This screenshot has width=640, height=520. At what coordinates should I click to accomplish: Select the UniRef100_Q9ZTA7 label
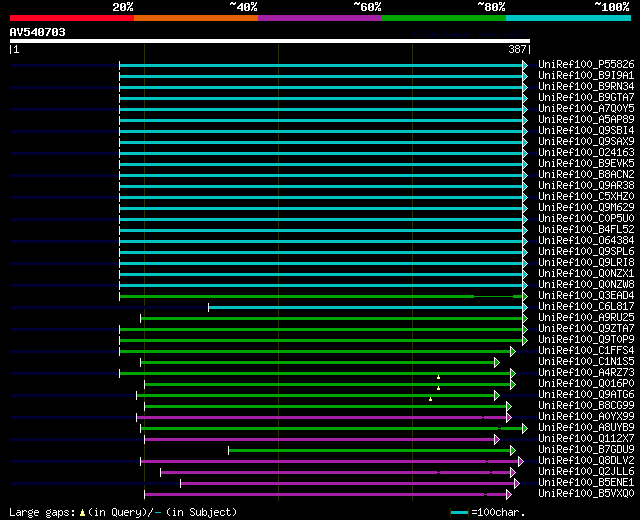pos(586,329)
